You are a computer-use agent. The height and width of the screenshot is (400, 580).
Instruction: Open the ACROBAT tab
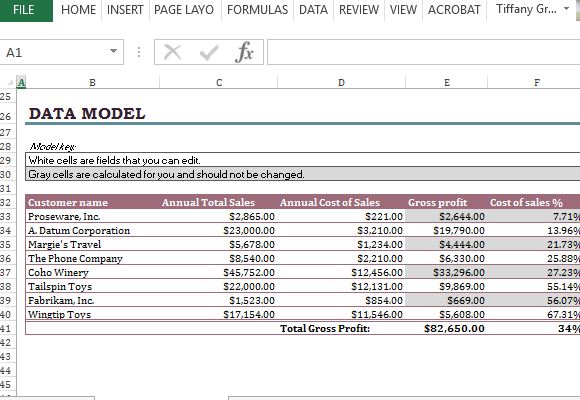click(454, 10)
